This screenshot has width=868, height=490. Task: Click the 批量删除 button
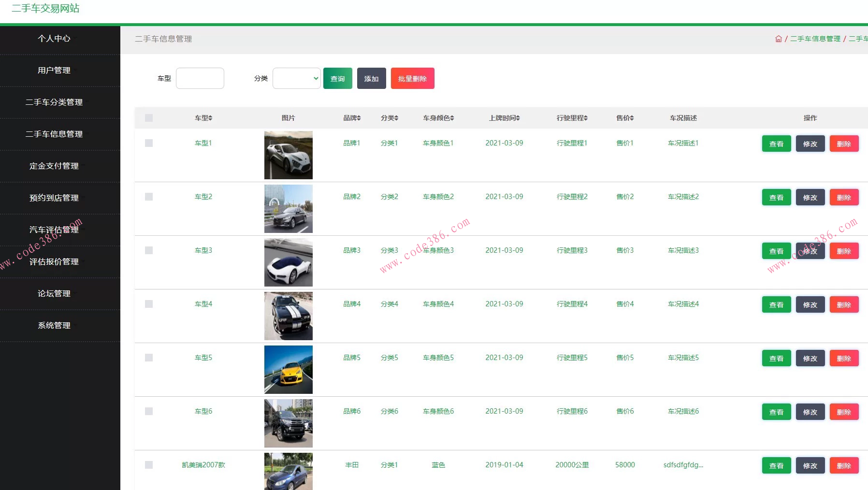tap(412, 78)
